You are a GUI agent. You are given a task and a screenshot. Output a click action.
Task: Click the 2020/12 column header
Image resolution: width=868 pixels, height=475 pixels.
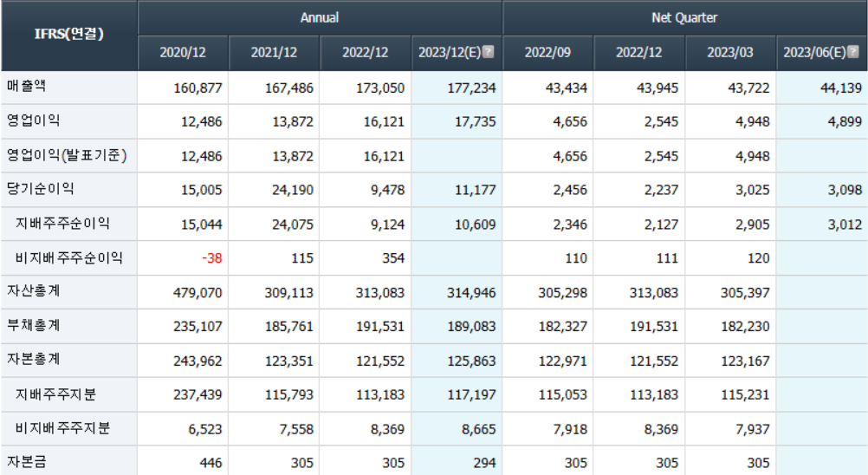pyautogui.click(x=183, y=53)
